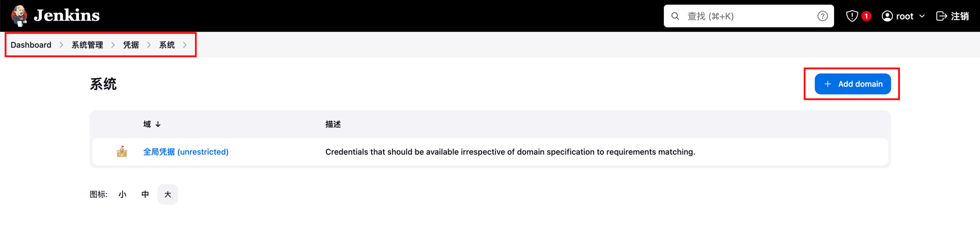Click the logout arrow icon
This screenshot has height=251, width=980.
pos(941,16)
